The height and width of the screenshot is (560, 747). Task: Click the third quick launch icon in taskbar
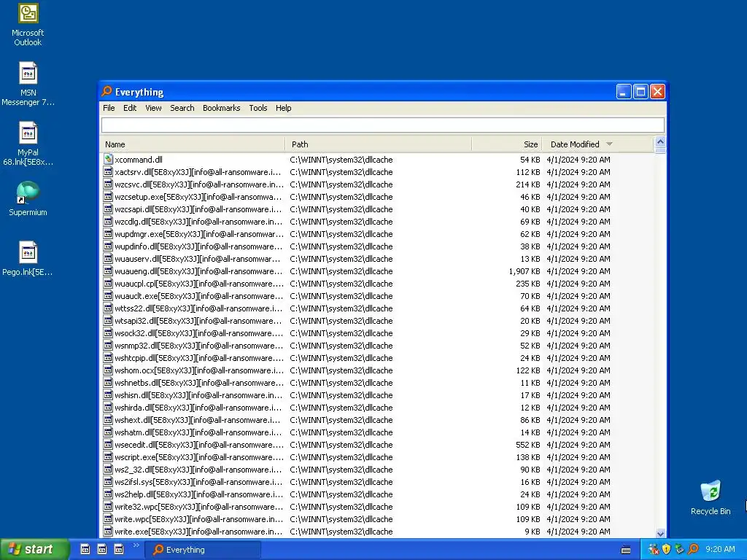(119, 549)
